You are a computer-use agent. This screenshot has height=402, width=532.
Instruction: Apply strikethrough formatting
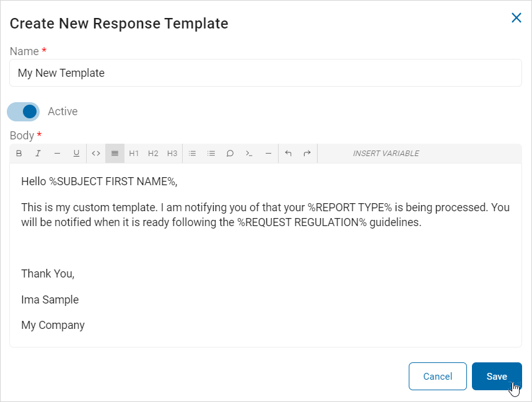coord(57,154)
